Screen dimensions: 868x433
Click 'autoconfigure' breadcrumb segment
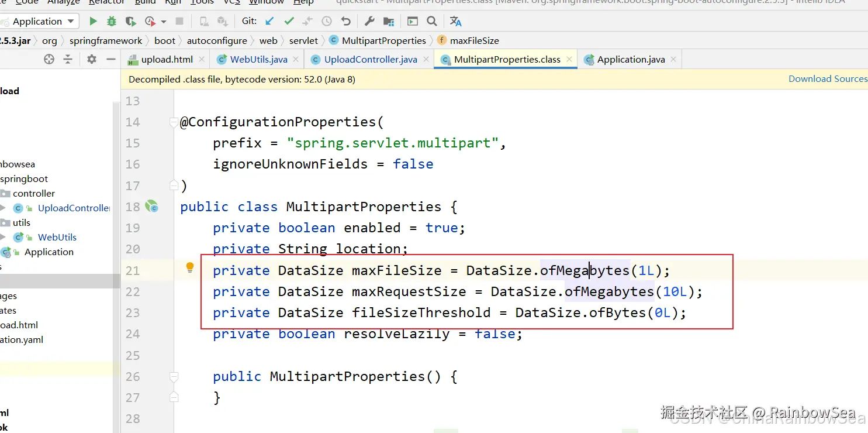[217, 40]
